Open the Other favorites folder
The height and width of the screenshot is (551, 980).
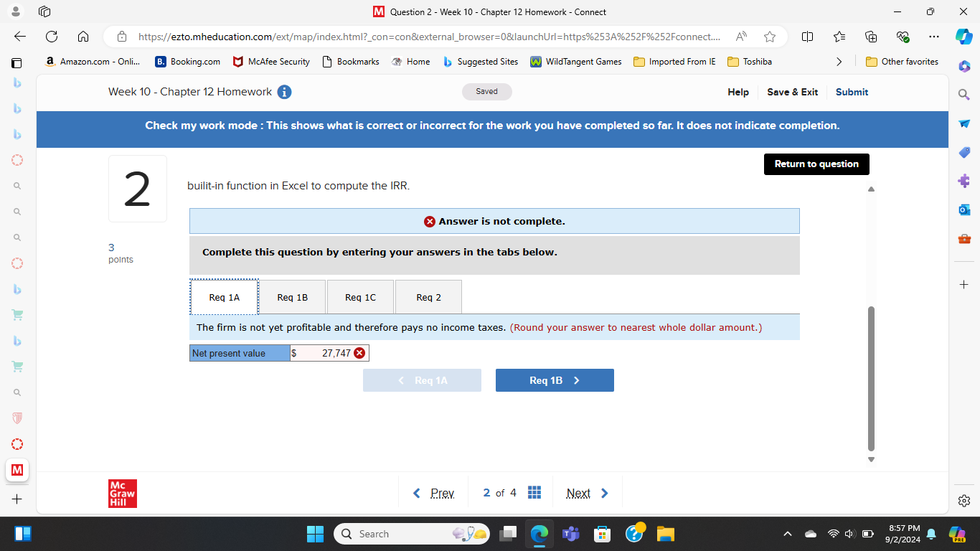click(x=902, y=62)
